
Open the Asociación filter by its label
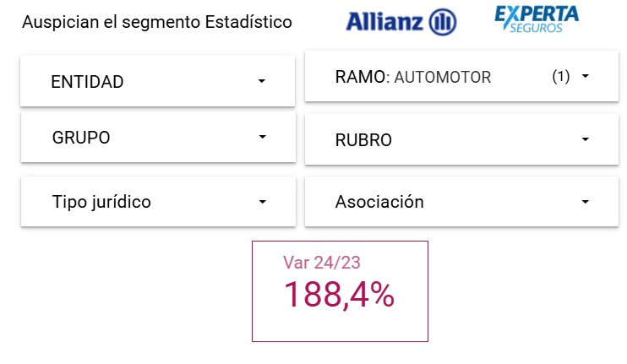click(x=379, y=202)
